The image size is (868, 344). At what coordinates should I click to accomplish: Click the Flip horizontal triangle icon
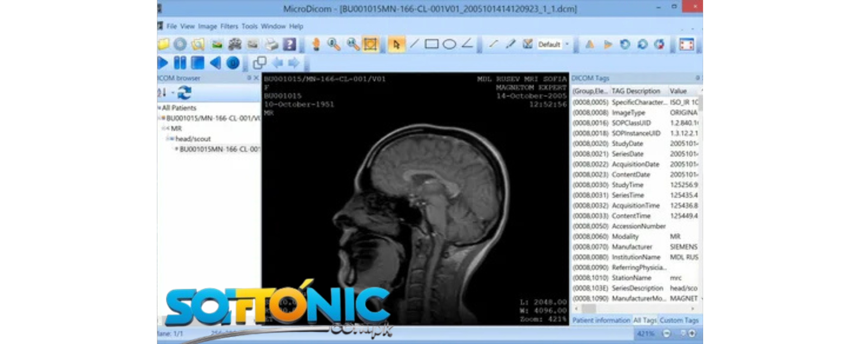pos(590,45)
